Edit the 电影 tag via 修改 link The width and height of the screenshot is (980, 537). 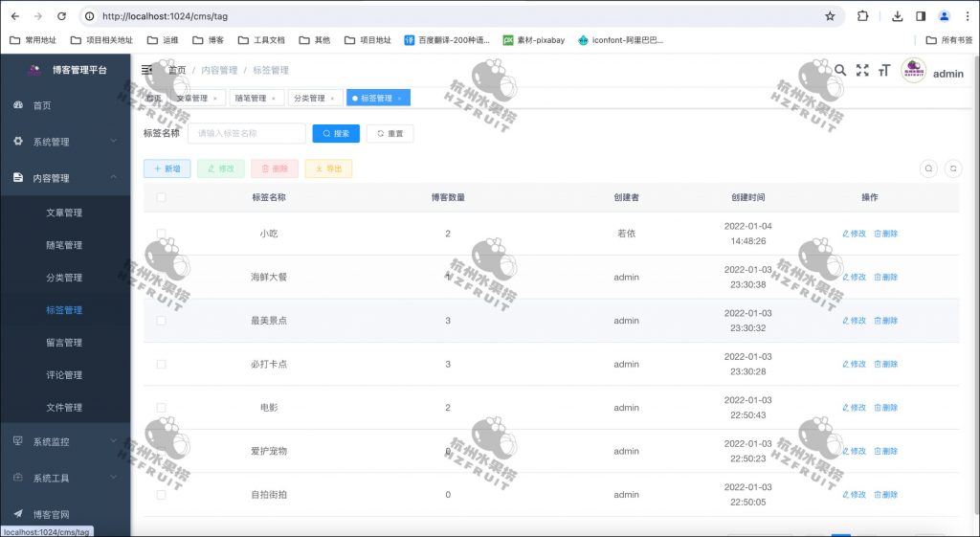[x=854, y=408]
